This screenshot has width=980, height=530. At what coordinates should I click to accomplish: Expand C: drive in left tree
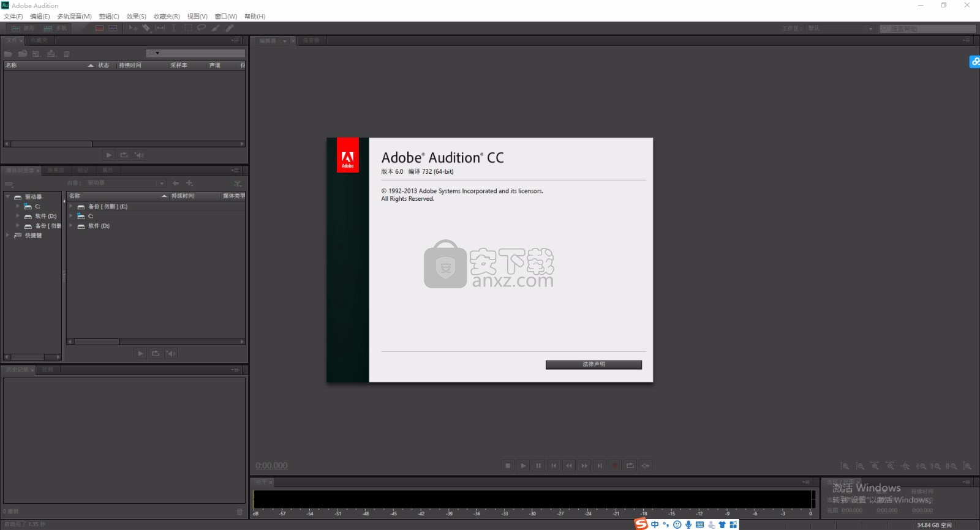(18, 206)
